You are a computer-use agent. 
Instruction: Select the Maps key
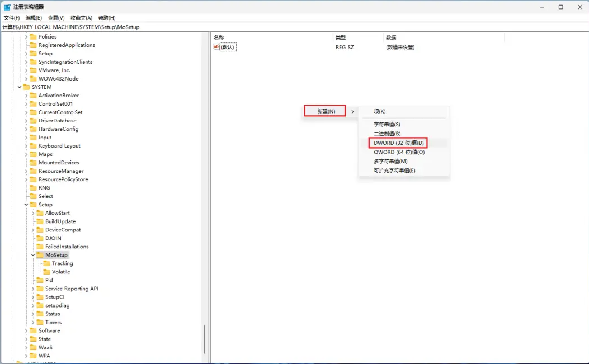(x=45, y=154)
